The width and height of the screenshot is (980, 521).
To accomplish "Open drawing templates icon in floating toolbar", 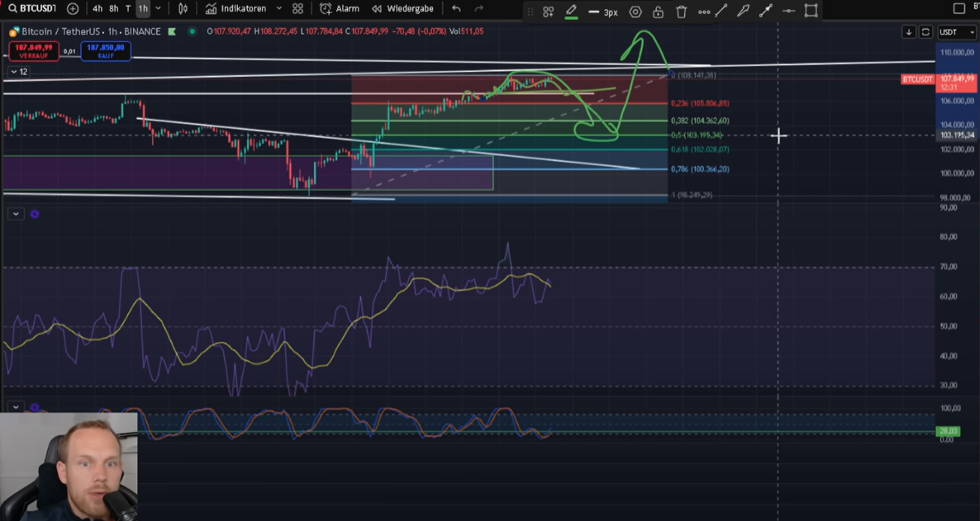I will coord(548,12).
